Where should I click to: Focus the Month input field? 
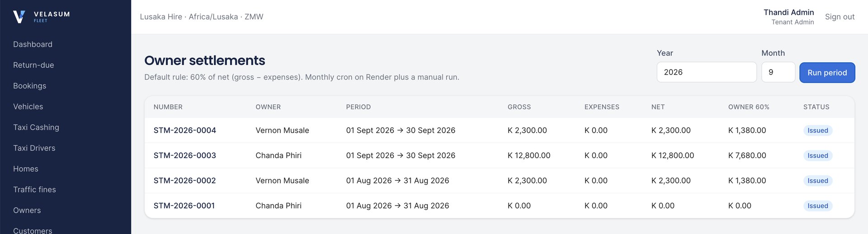[778, 72]
